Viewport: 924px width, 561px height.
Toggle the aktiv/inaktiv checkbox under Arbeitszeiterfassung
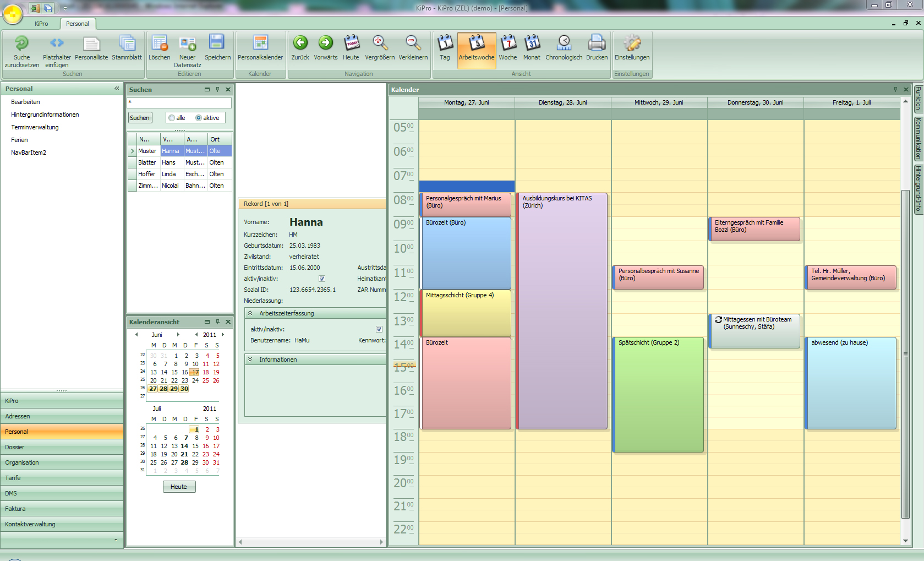(379, 329)
